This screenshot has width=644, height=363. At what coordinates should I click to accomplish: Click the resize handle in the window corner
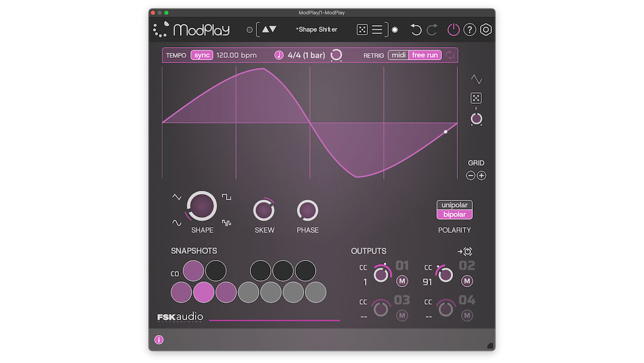[490, 346]
